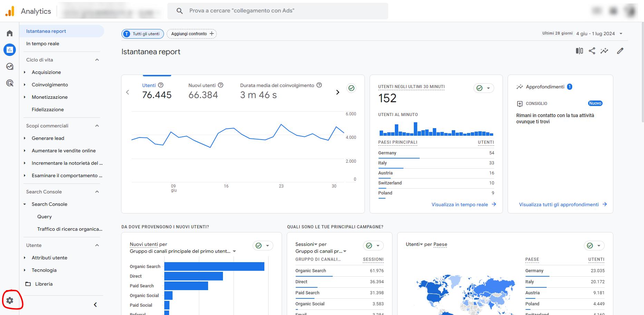Collapse the Ciclo di vita section

(x=97, y=60)
